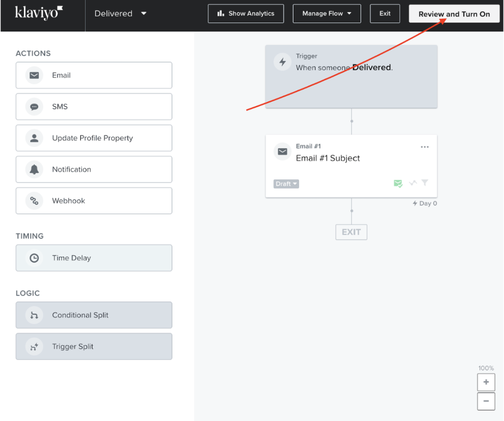Open the Delivered flow name dropdown
The image size is (504, 421).
click(x=121, y=14)
